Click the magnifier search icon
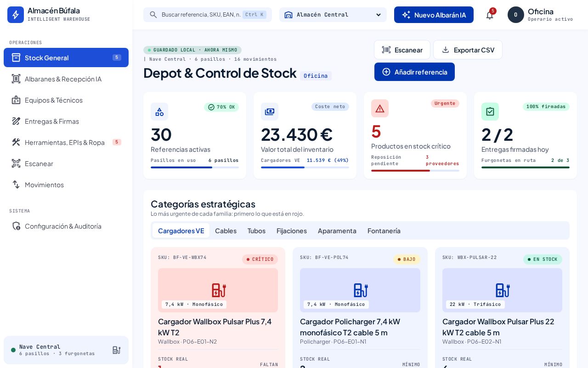The width and height of the screenshot is (588, 368). [x=153, y=15]
